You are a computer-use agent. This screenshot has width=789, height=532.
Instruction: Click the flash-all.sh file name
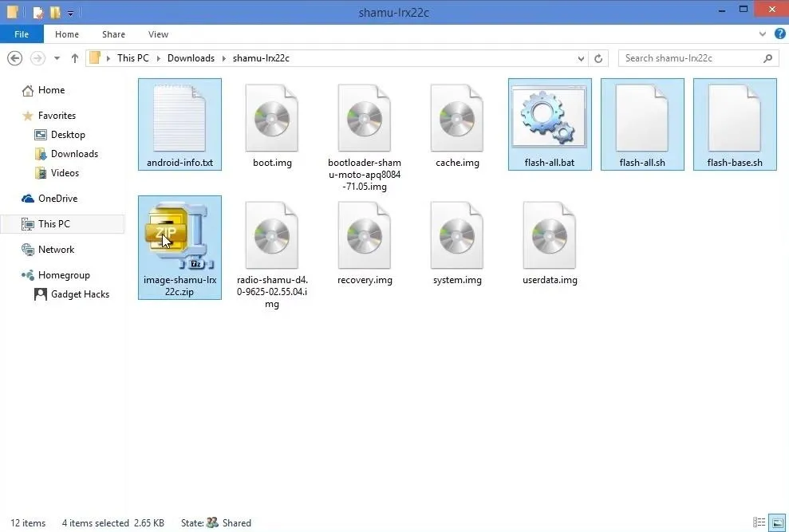click(x=642, y=163)
